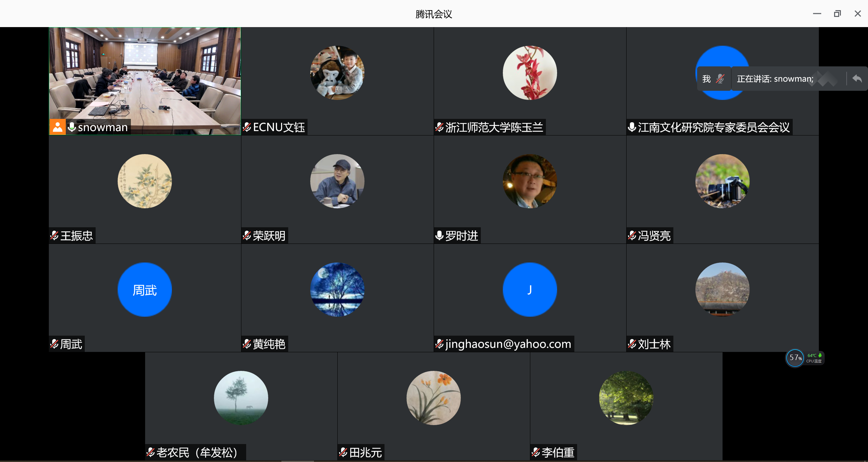Click 田兆元's orange flower painting avatar
Image resolution: width=868 pixels, height=462 pixels.
coord(433,398)
